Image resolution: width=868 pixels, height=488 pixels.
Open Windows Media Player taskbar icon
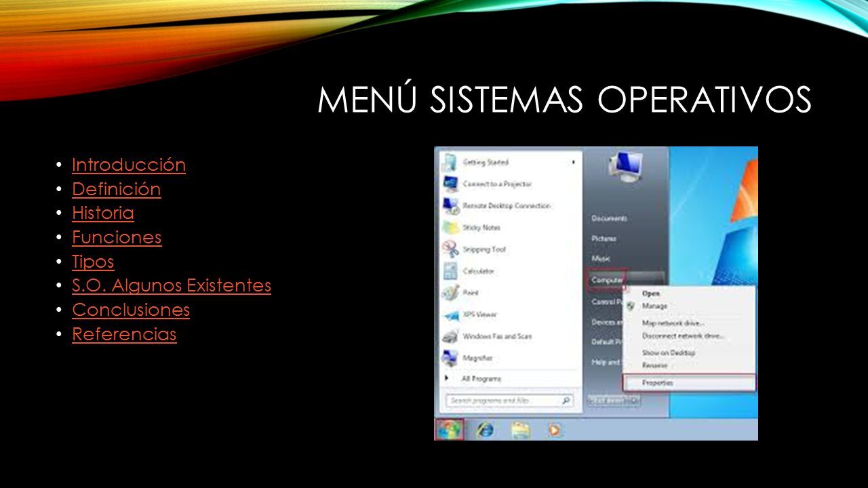pyautogui.click(x=555, y=430)
